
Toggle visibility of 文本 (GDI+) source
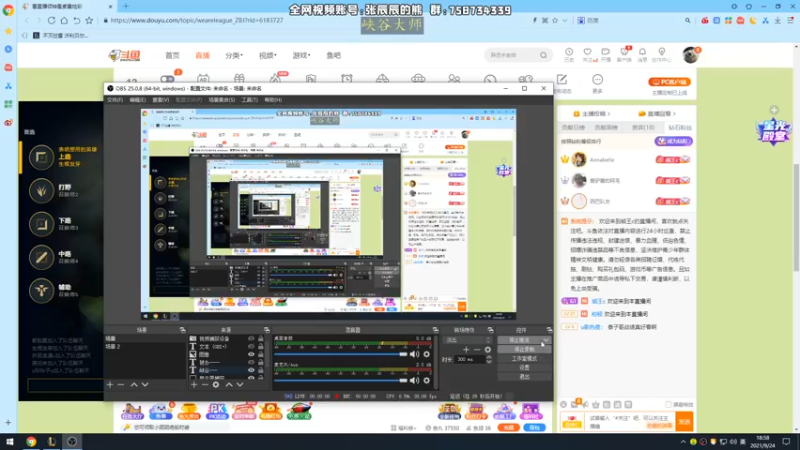click(x=251, y=346)
